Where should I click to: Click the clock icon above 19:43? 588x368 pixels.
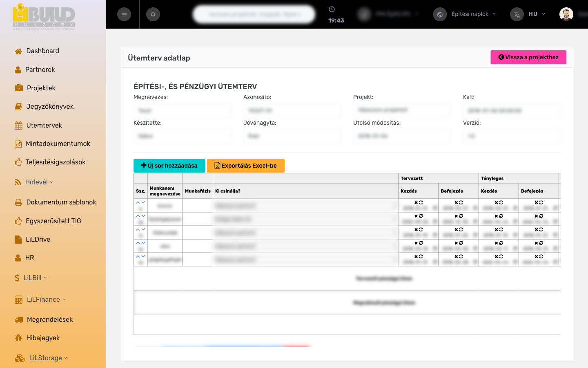(332, 9)
